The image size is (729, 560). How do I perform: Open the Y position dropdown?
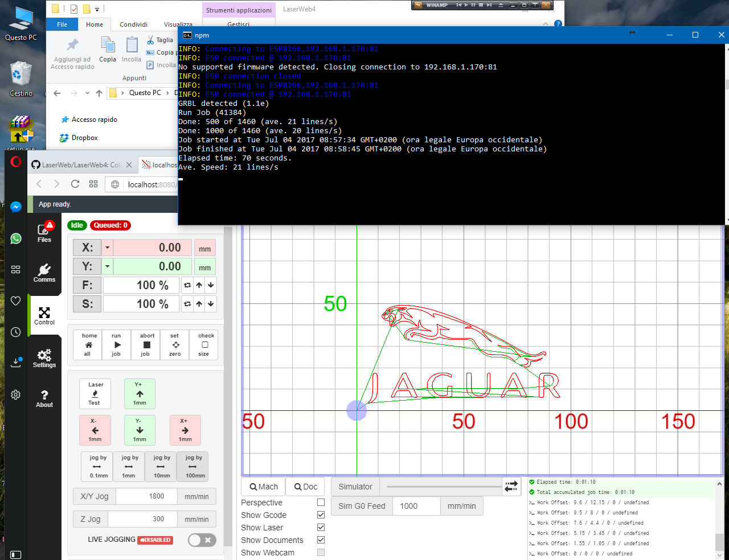point(107,266)
